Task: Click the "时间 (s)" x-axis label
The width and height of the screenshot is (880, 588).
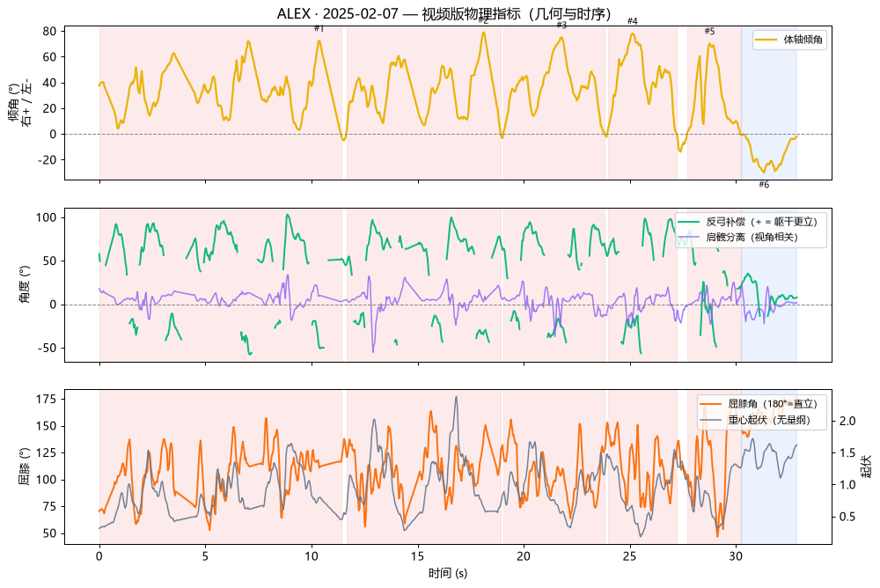Action: 448,573
